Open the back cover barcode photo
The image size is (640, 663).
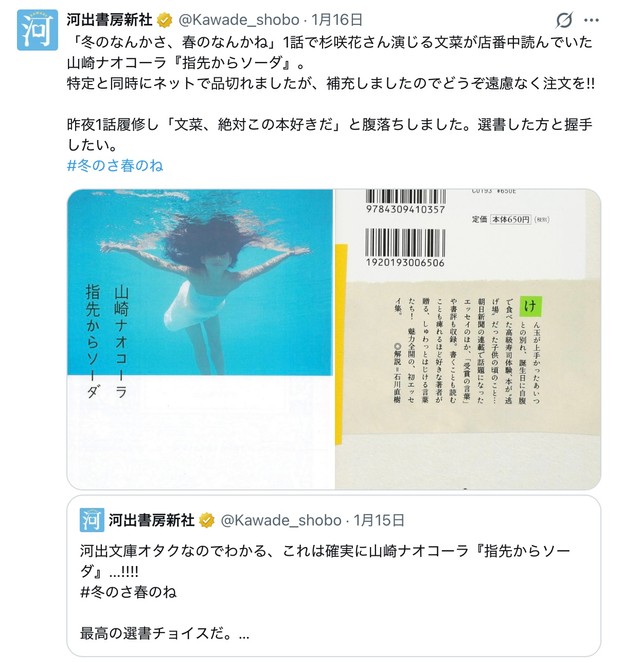point(468,339)
